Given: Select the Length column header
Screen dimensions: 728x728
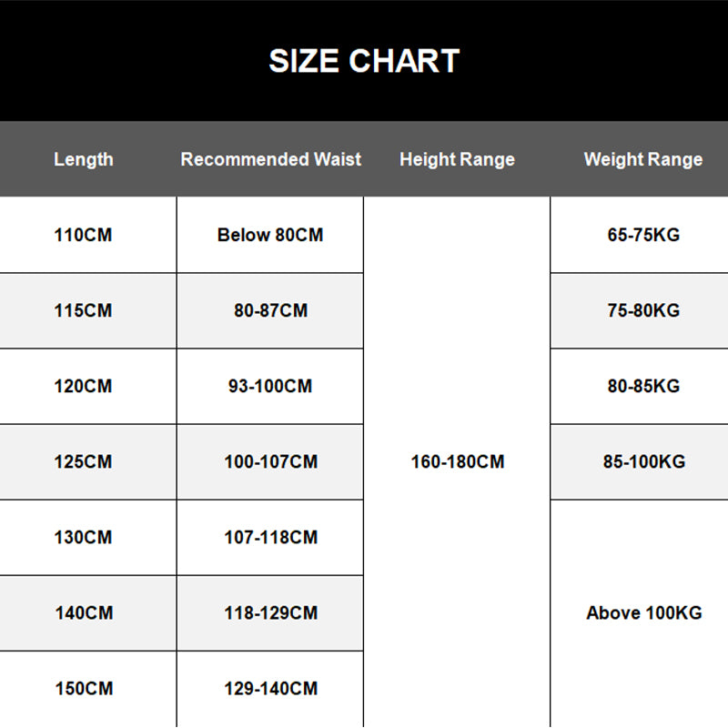Looking at the screenshot, I should point(84,159).
